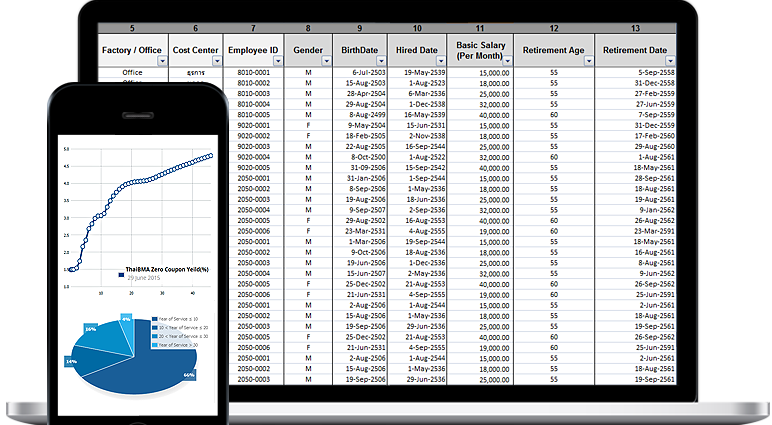Image resolution: width=772 pixels, height=425 pixels.
Task: Click legend label 20 < Year of Service ≤ 30
Action: click(x=183, y=336)
